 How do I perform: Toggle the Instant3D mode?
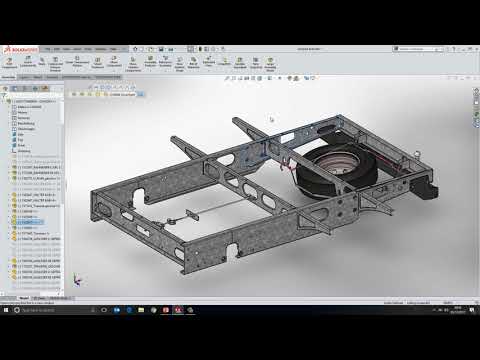[224, 61]
